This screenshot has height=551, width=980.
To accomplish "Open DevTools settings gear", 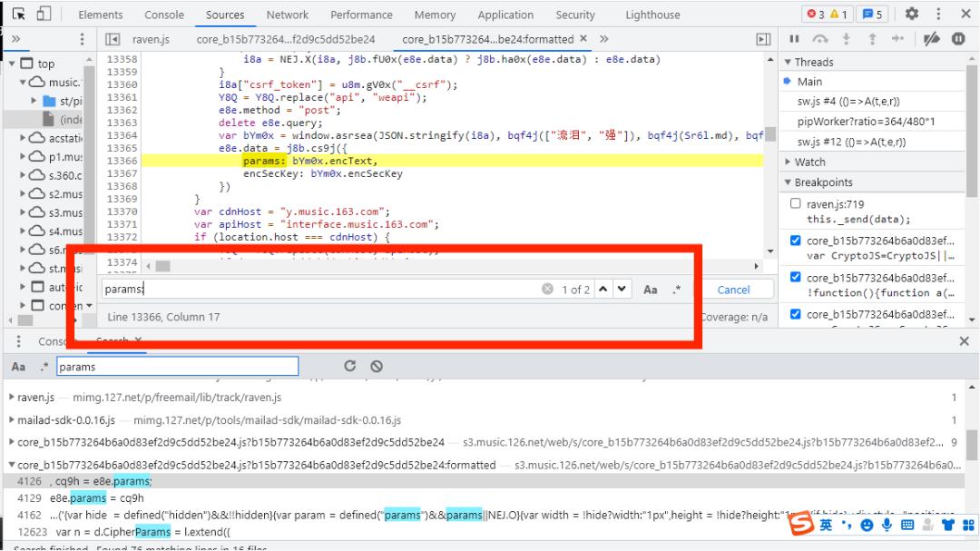I will 912,15.
